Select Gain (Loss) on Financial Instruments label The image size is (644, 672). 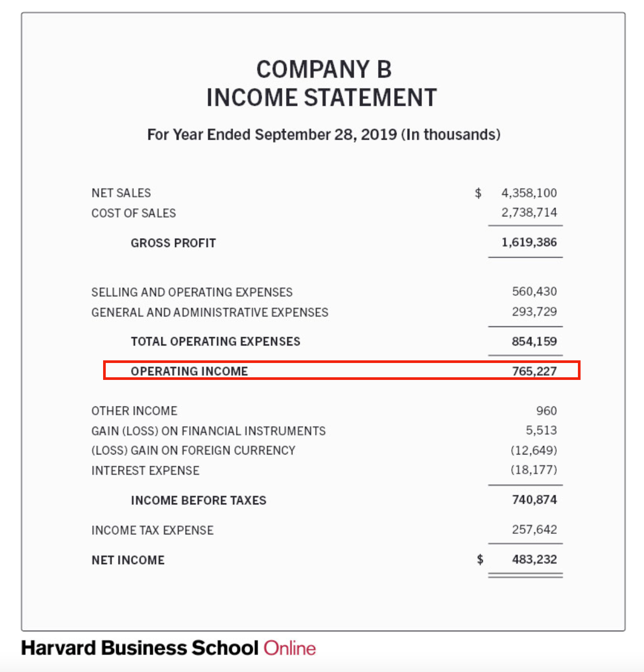point(209,431)
